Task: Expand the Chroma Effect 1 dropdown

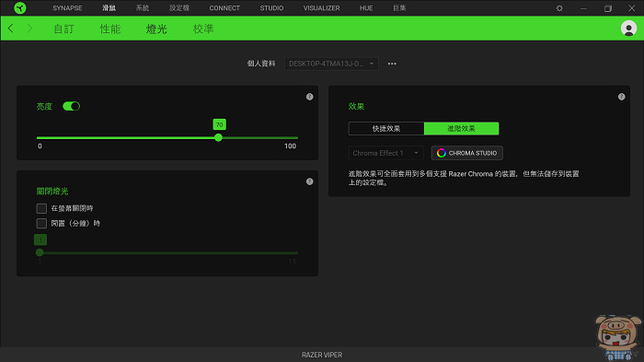Action: coord(385,153)
